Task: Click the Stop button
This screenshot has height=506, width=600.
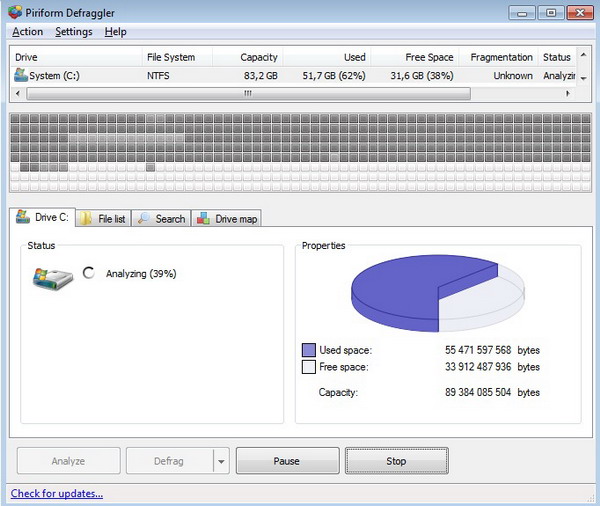Action: (397, 461)
